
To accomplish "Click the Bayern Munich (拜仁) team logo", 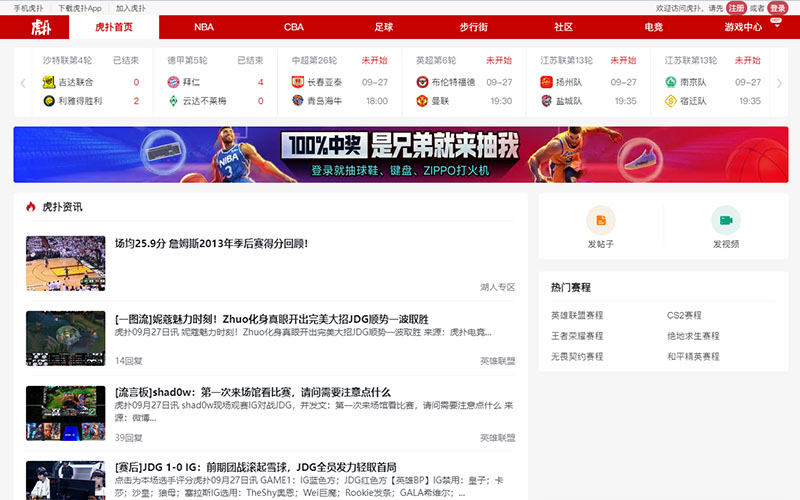I will coord(172,82).
